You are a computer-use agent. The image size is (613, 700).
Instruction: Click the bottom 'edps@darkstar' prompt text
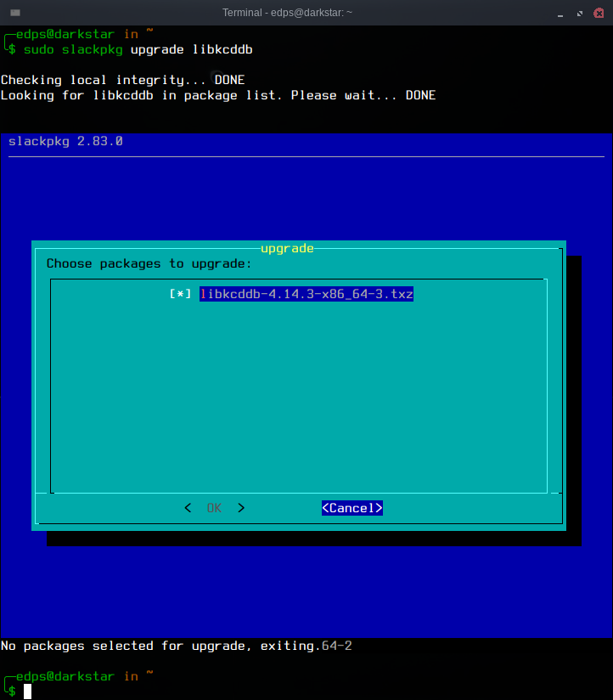tap(65, 676)
